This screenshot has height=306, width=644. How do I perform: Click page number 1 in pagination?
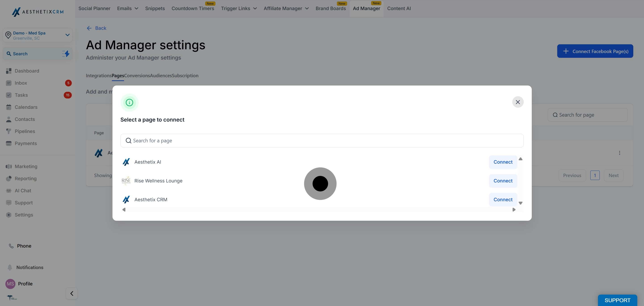tap(595, 175)
